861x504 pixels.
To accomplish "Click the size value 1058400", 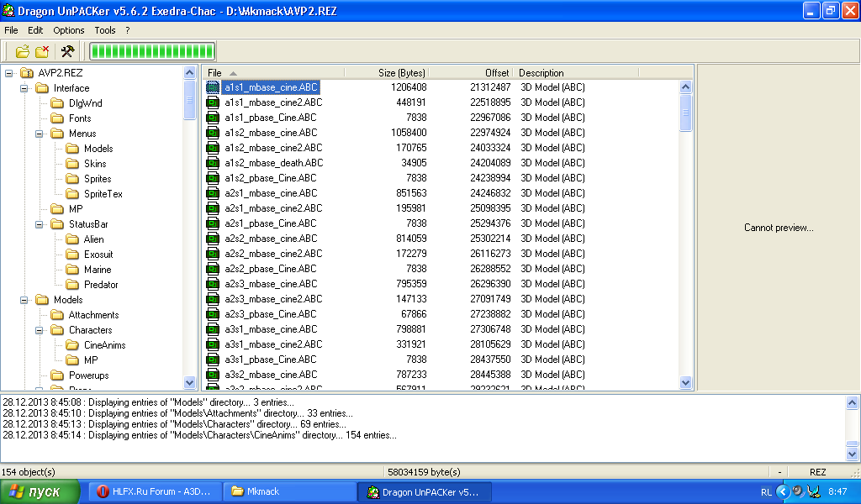I will coord(409,133).
